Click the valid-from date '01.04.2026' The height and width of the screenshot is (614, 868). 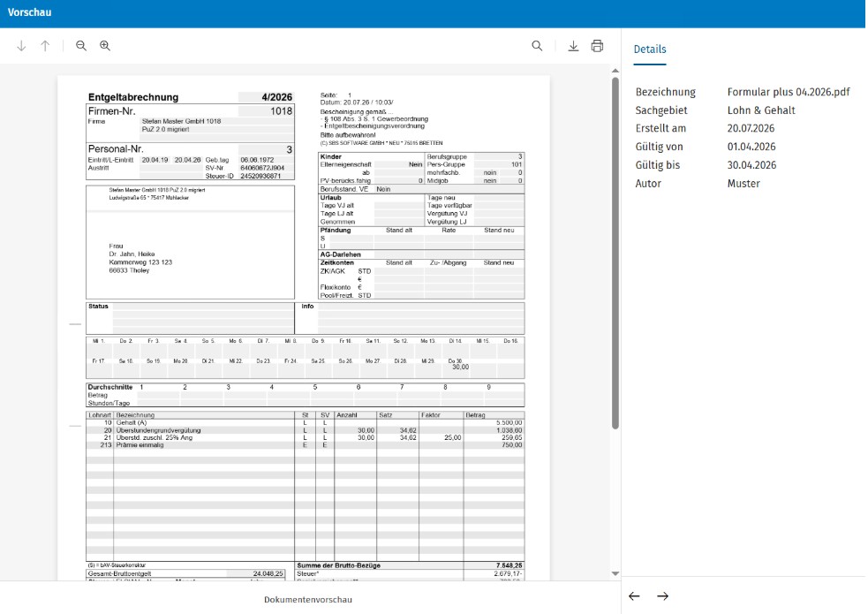[x=751, y=147]
